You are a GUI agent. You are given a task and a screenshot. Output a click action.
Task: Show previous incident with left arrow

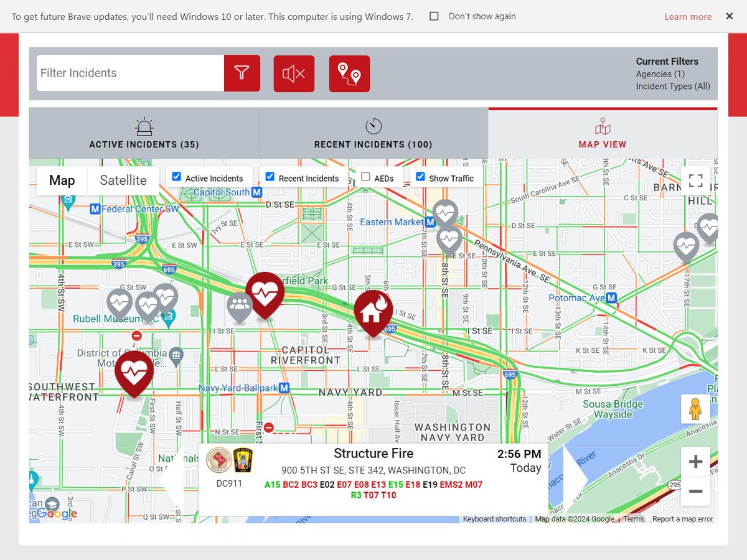point(172,479)
